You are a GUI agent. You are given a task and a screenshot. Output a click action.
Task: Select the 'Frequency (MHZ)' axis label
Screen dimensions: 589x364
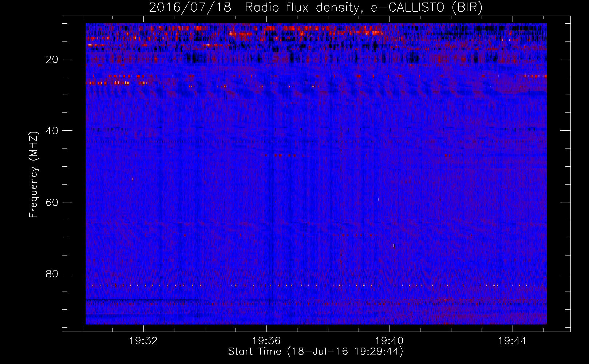point(33,175)
